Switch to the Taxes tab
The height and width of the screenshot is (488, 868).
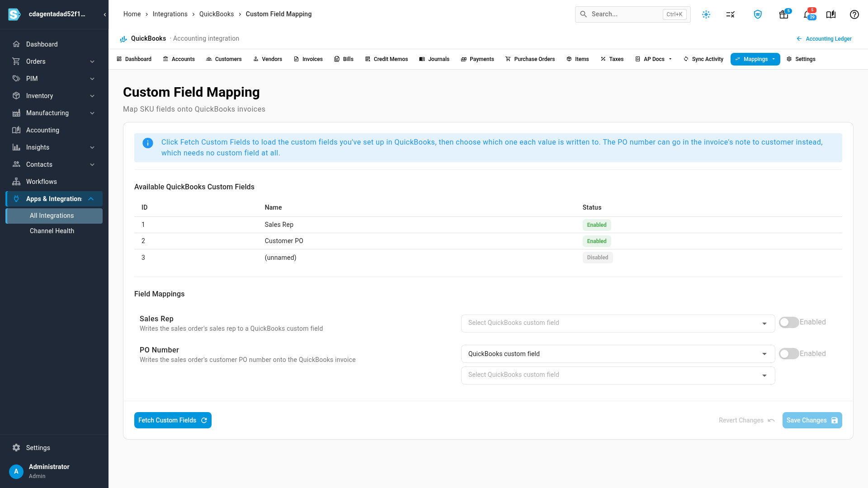tap(612, 59)
